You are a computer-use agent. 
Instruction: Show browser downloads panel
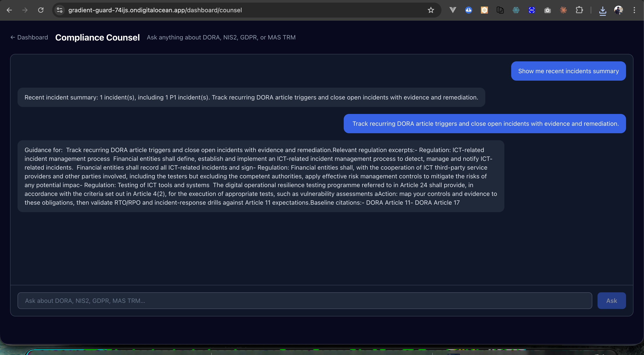[x=603, y=11]
